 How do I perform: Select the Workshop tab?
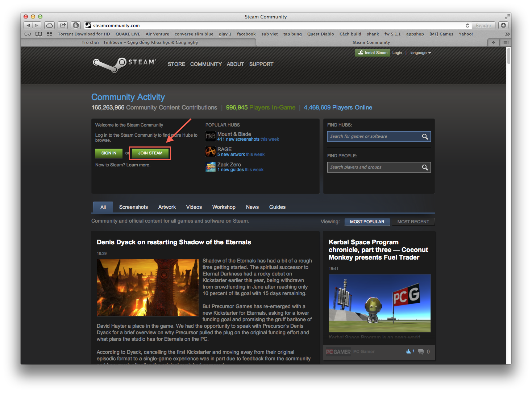click(x=224, y=207)
